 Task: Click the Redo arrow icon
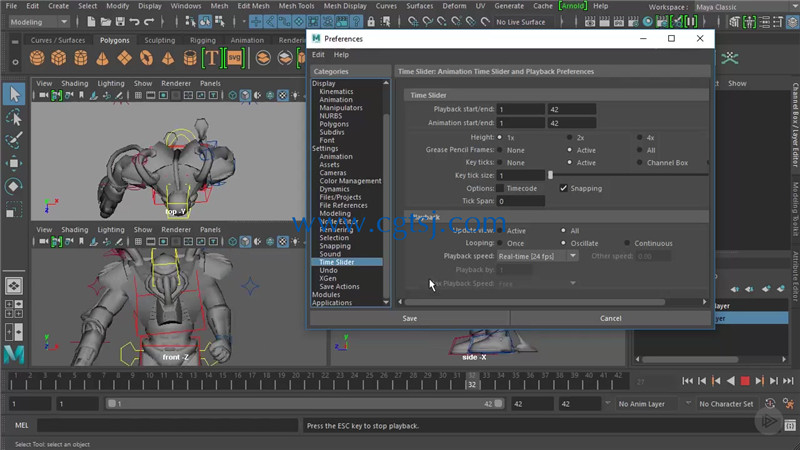click(x=149, y=22)
